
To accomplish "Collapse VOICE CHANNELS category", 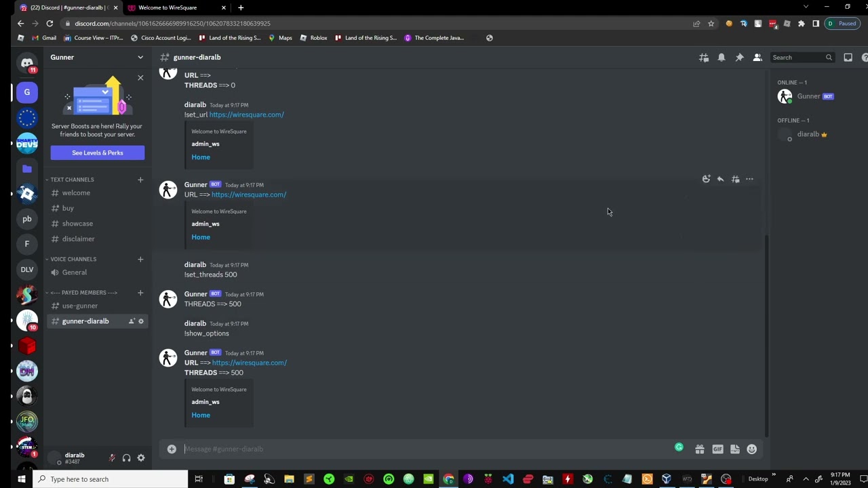I will pyautogui.click(x=72, y=259).
